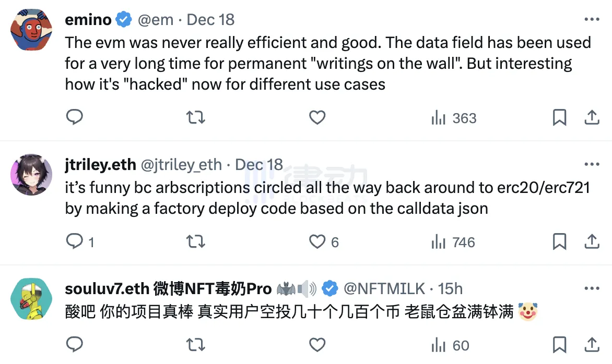612x364 pixels.
Task: Expand more options on souluv7.eth's tweet
Action: click(x=592, y=288)
